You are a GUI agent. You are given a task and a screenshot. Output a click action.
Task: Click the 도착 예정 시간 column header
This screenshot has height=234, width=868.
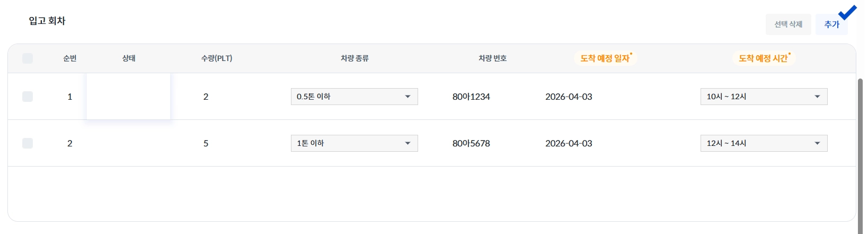pyautogui.click(x=764, y=58)
